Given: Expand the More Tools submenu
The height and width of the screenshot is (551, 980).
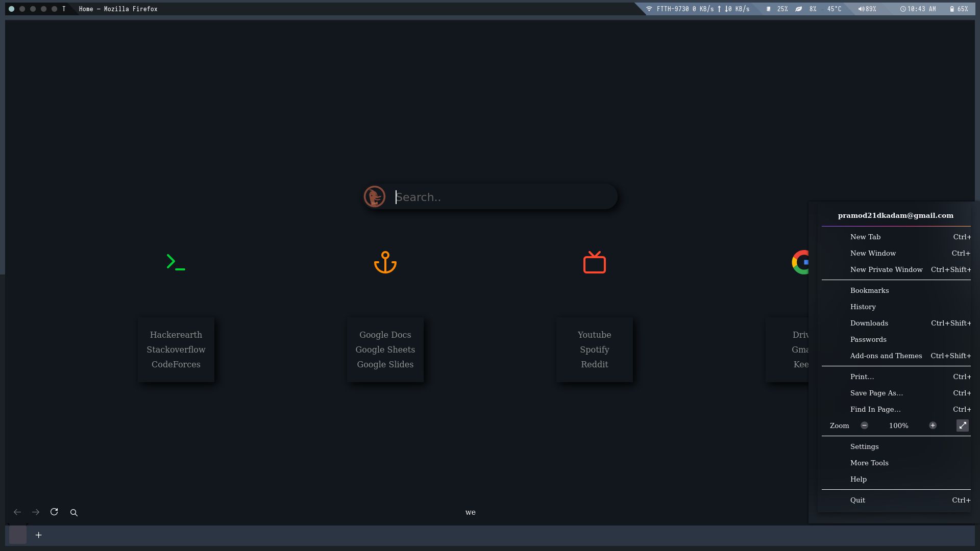Looking at the screenshot, I should (869, 463).
